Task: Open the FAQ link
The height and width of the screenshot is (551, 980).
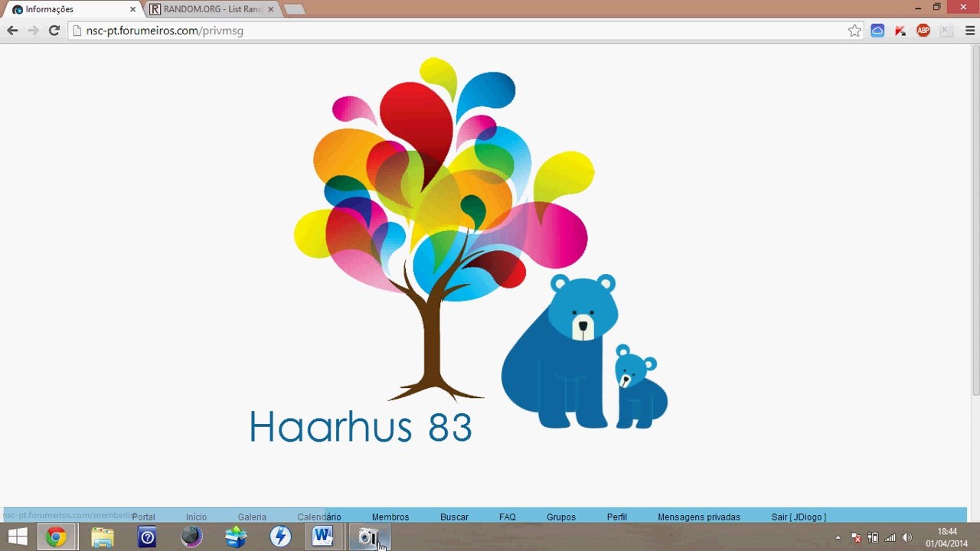Action: [508, 517]
